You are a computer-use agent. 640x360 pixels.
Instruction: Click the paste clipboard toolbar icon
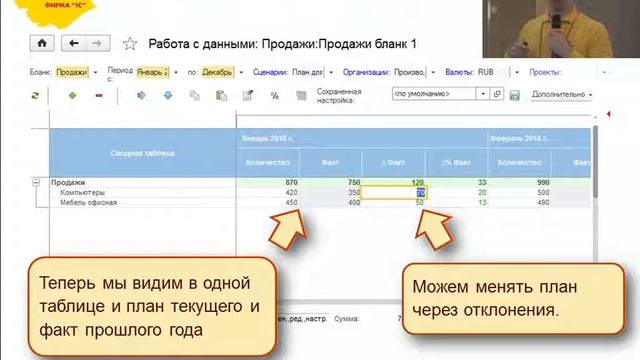click(x=221, y=95)
